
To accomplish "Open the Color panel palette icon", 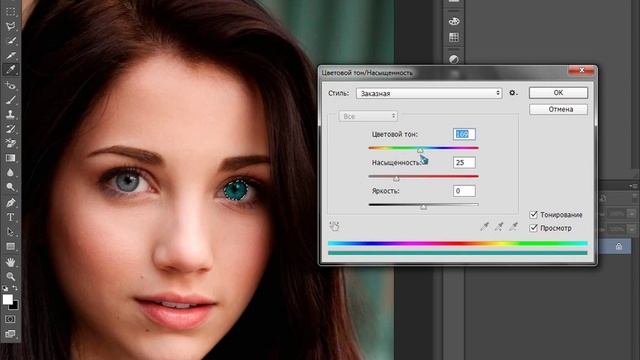I will (454, 21).
